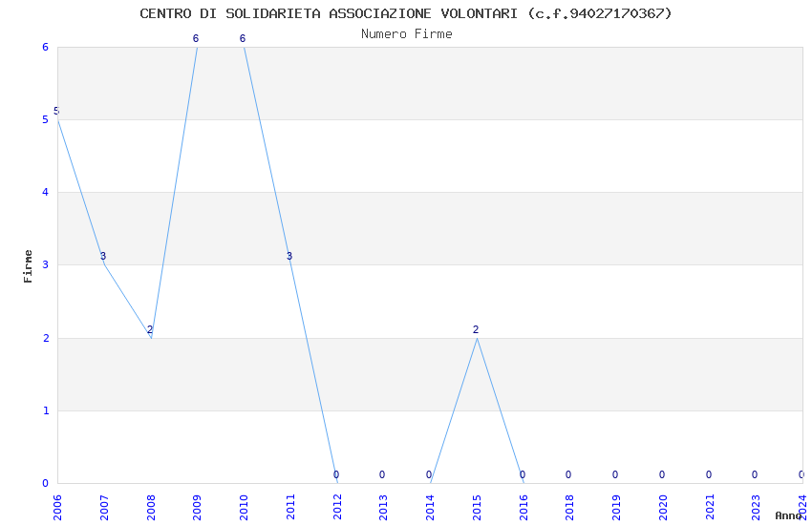
Task: Click the y-axis tick label 1
Action: 46,410
